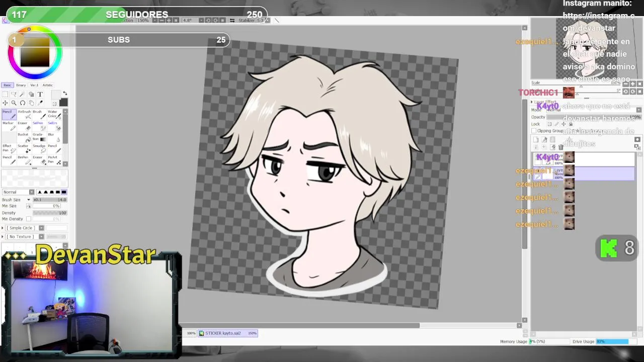The width and height of the screenshot is (644, 362).
Task: Open the layer Mode dropdown arrow
Action: pos(638,110)
